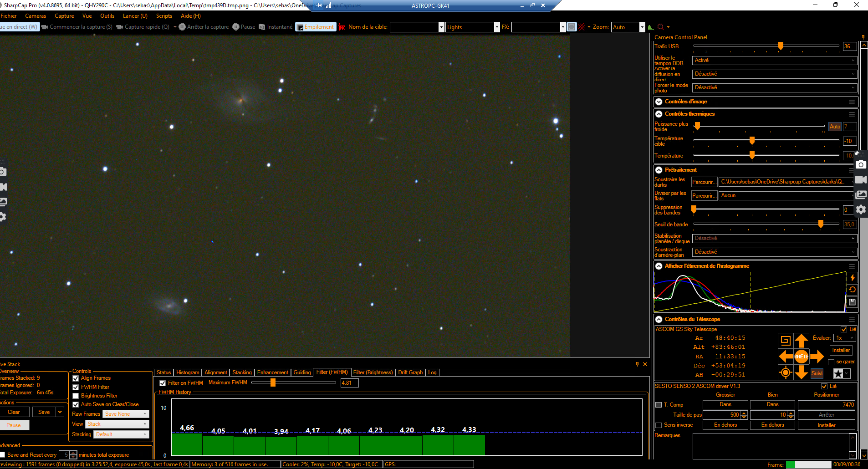The height and width of the screenshot is (469, 868).
Task: Click the Grossier 'En dehors' focuser button
Action: point(725,425)
